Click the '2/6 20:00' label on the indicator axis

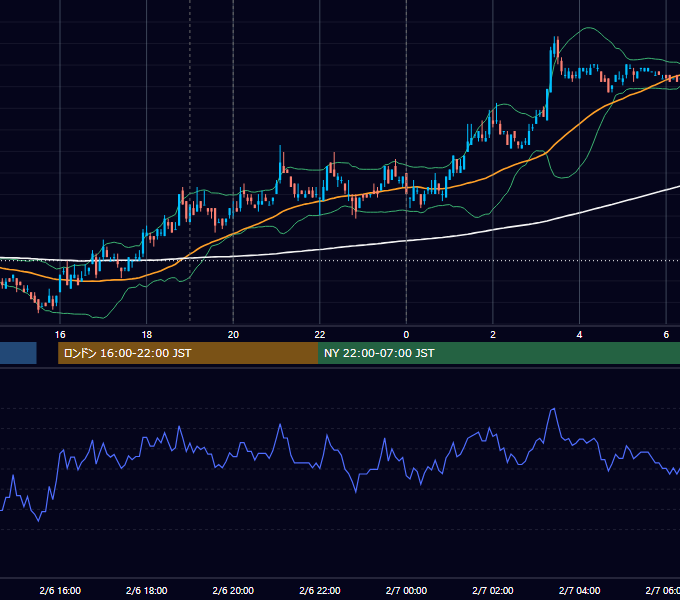pos(233,590)
